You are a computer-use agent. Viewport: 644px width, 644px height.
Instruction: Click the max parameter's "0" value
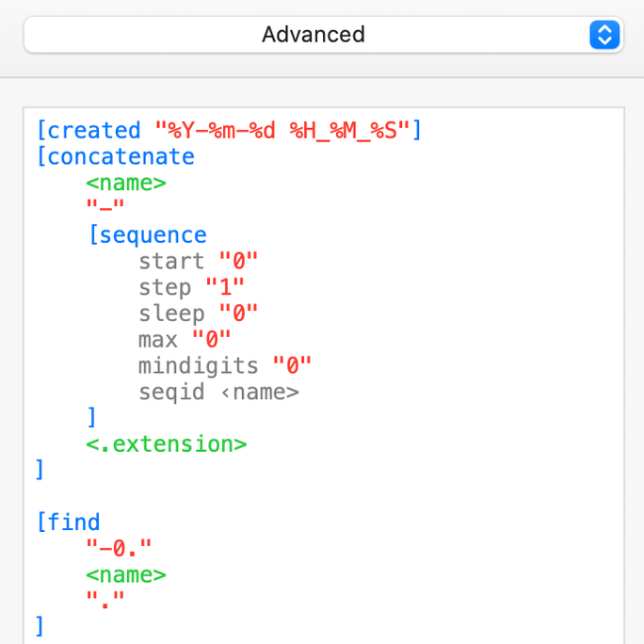[212, 339]
